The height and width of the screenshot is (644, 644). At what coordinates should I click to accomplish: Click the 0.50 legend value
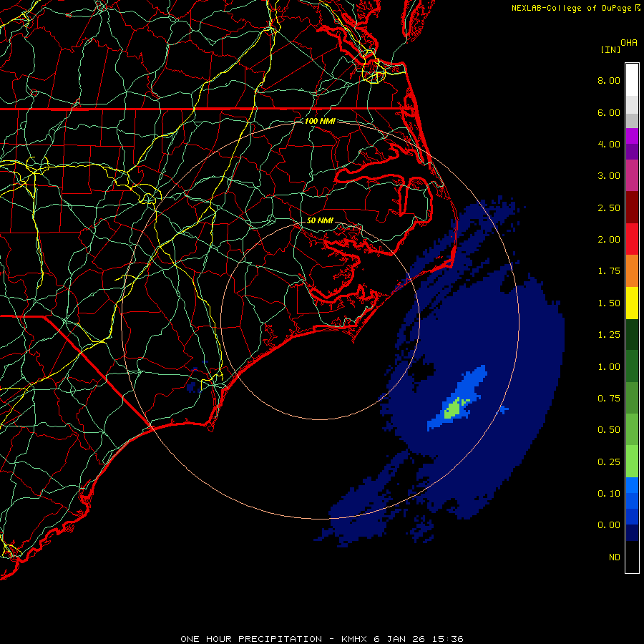[x=609, y=430]
